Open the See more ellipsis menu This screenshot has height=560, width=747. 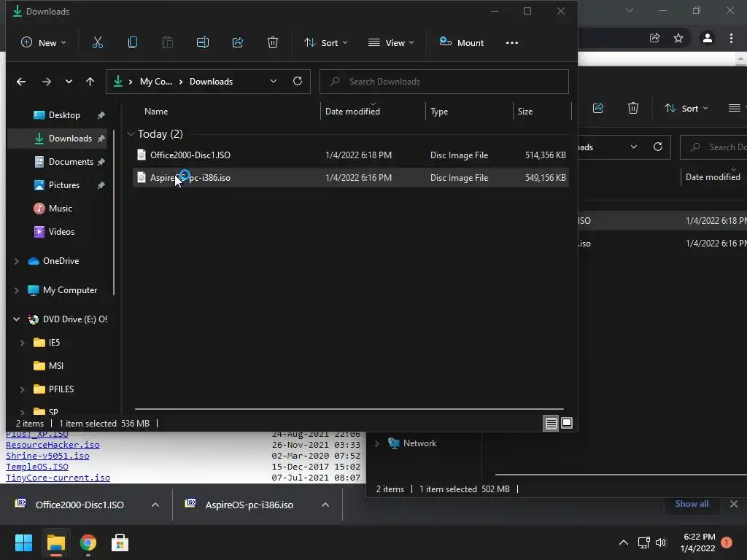[x=511, y=43]
